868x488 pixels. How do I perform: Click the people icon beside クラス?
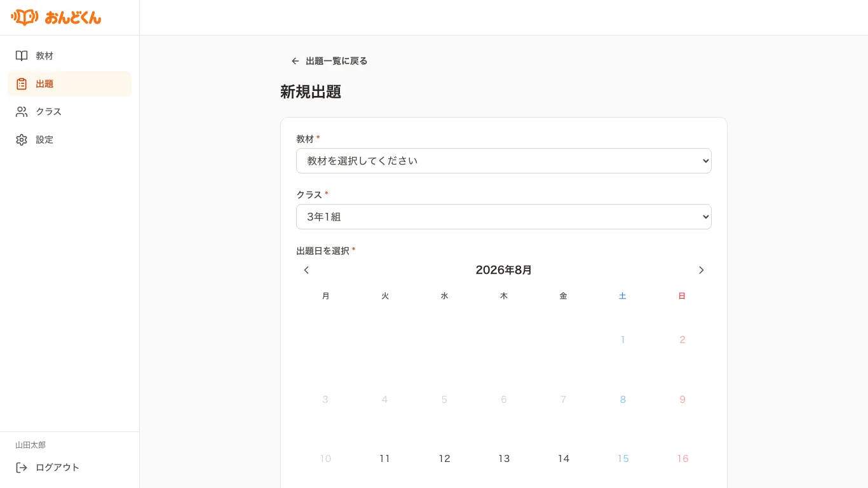pos(22,112)
